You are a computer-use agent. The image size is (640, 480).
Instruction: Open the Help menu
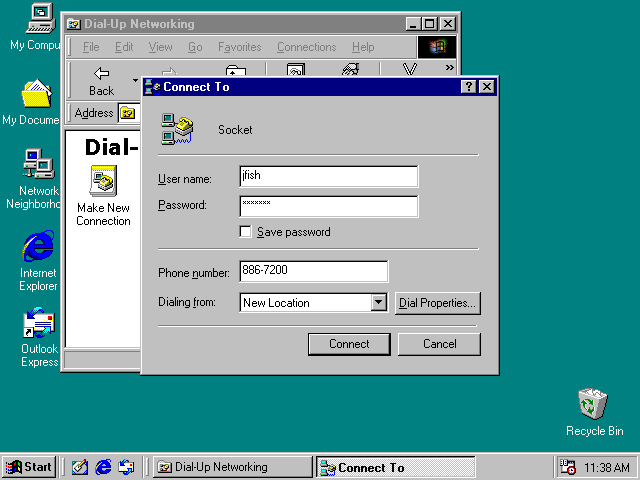[363, 47]
